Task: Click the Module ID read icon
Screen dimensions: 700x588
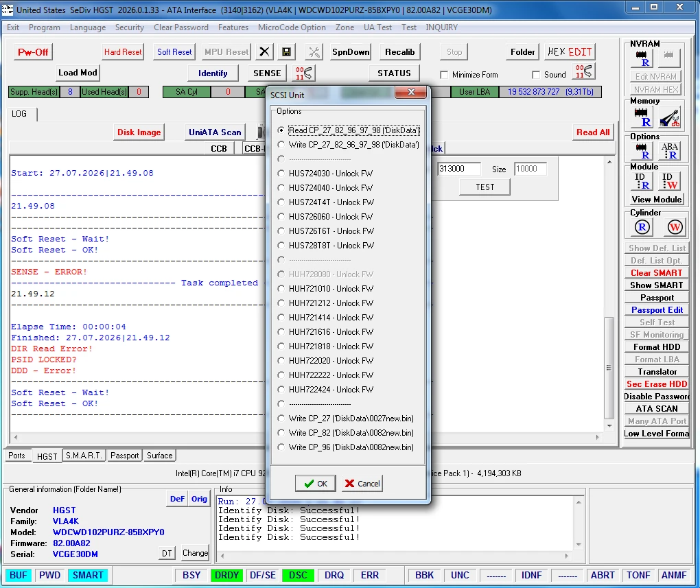Action: tap(642, 181)
